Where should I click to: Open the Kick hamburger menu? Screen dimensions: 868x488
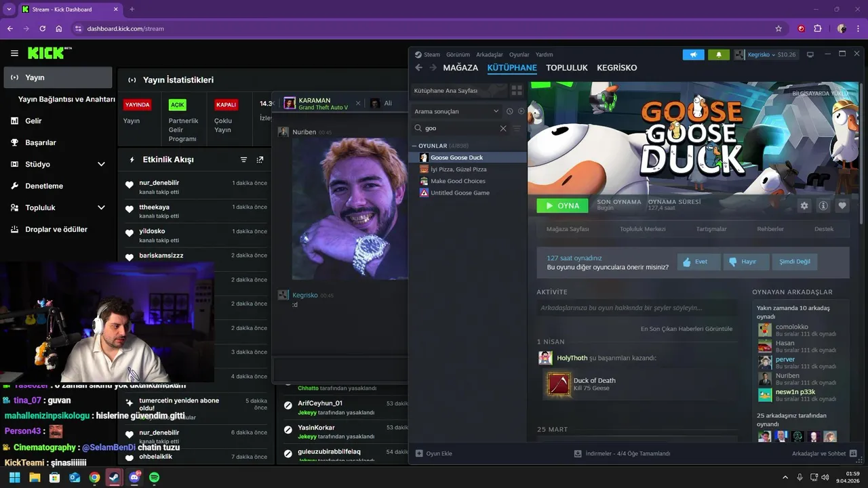pyautogui.click(x=14, y=53)
